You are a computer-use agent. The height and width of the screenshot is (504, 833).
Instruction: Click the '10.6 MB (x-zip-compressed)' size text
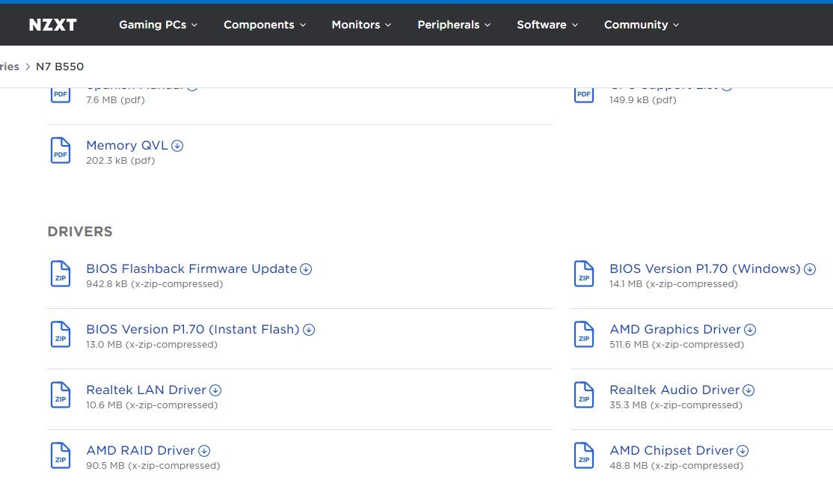point(152,405)
